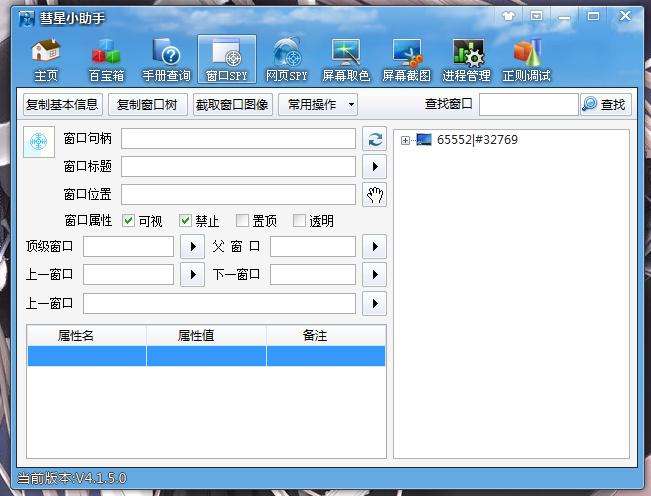651x496 pixels.
Task: Open 手册查询 manual lookup
Action: click(x=166, y=60)
